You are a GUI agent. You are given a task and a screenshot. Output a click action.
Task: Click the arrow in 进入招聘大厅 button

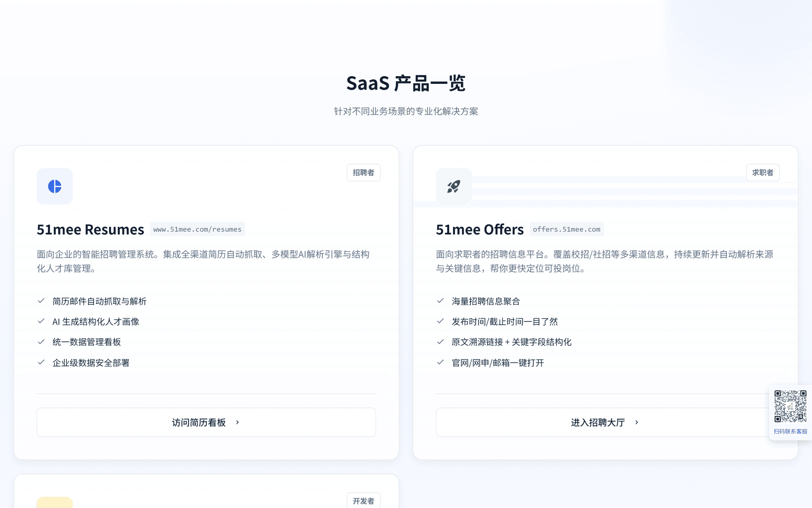tap(636, 422)
